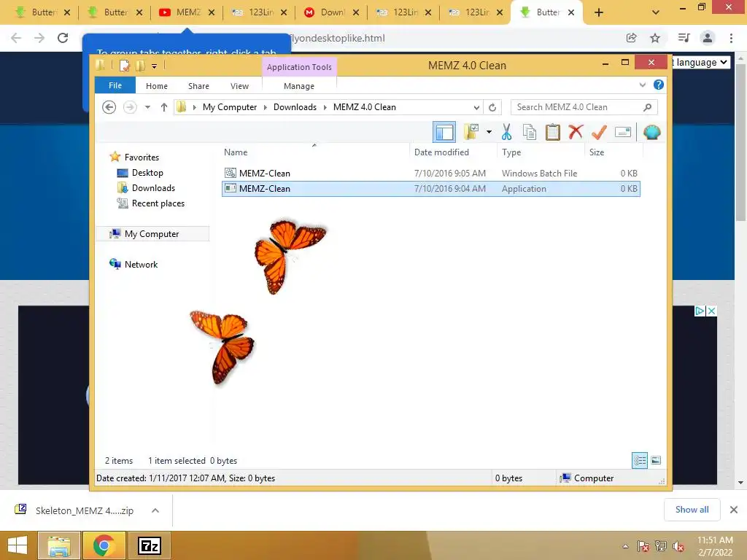The width and height of the screenshot is (747, 560).
Task: Switch to Details view icon
Action: pos(639,460)
